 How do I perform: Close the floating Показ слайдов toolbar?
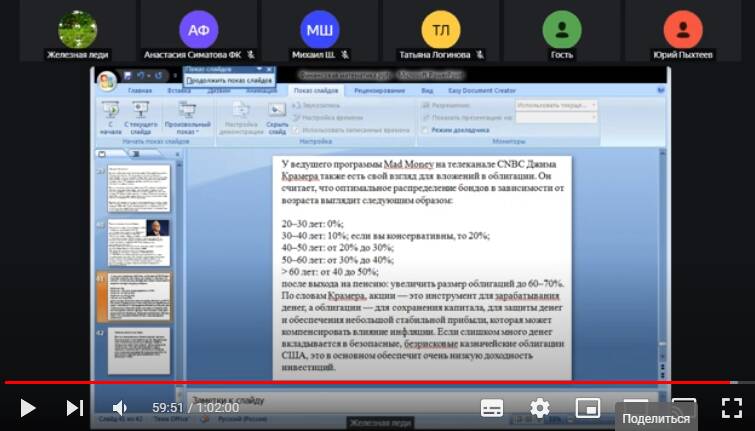click(x=269, y=69)
